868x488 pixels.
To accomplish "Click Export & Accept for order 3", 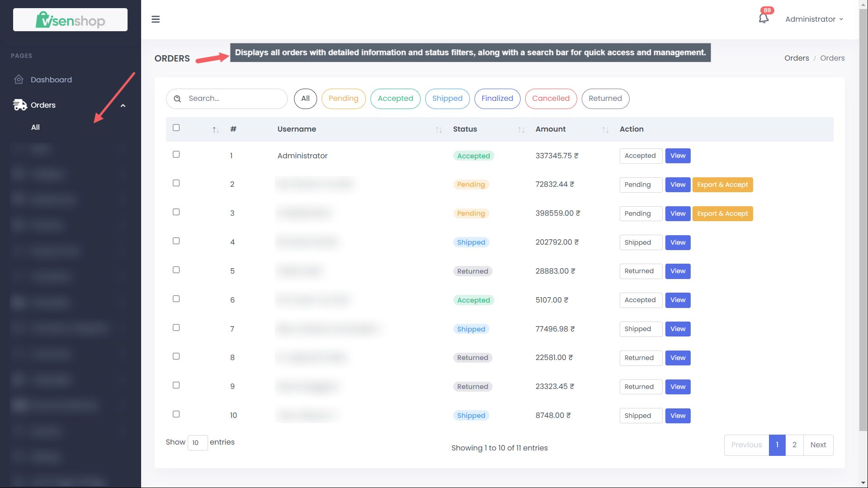I will [x=722, y=213].
